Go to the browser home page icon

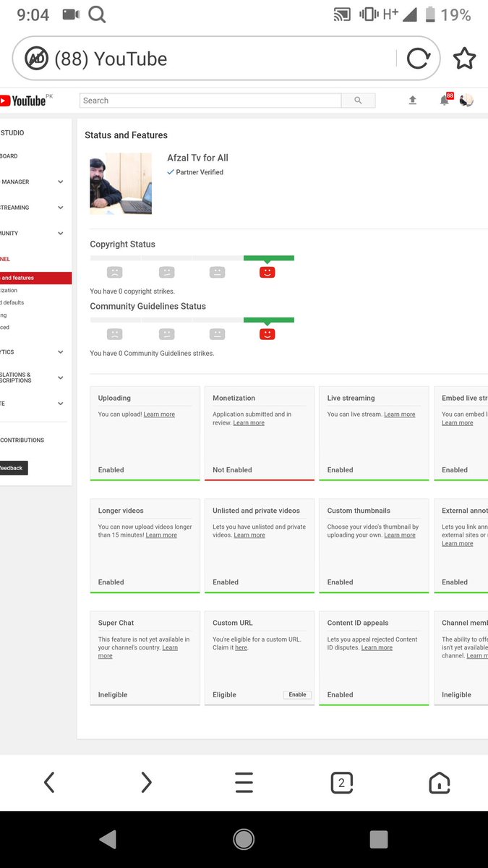[x=440, y=782]
